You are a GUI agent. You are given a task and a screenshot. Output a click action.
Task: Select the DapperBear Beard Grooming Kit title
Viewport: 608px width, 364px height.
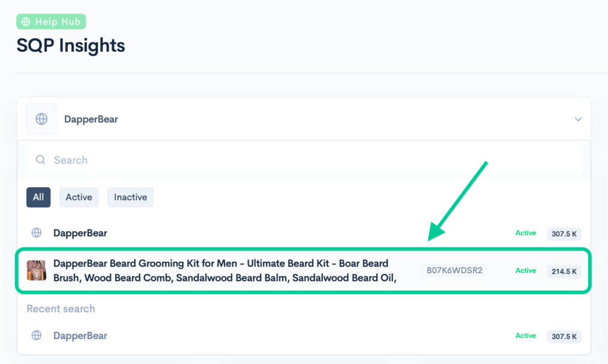(225, 271)
